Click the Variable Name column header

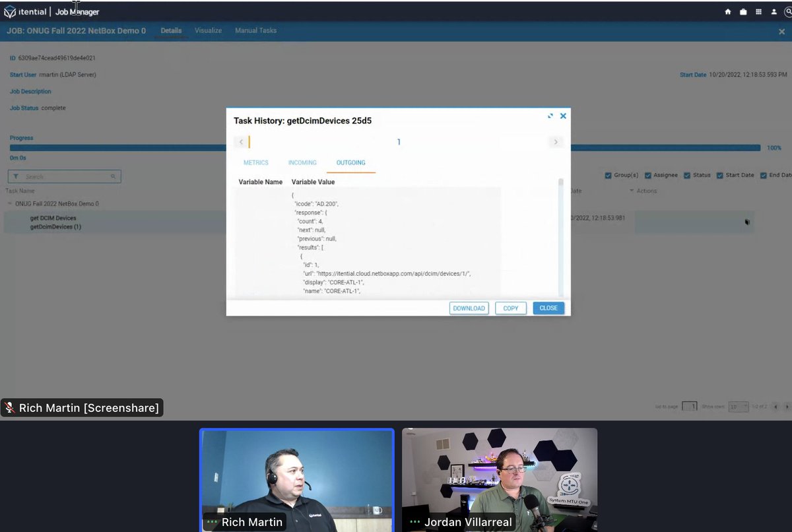click(x=261, y=182)
